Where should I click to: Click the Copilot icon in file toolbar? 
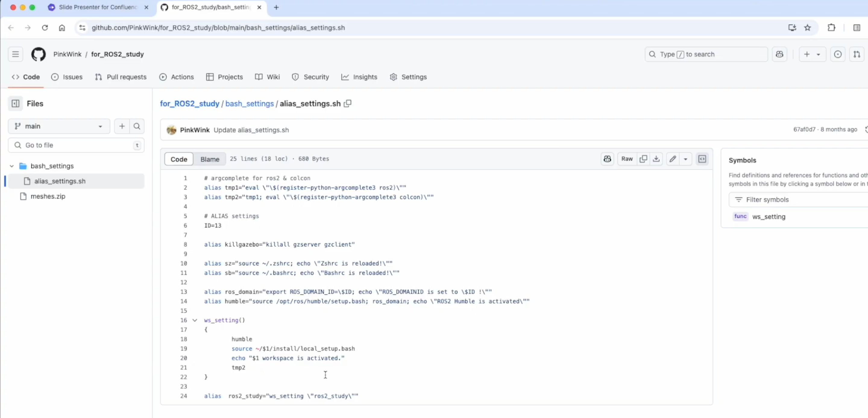(x=607, y=159)
